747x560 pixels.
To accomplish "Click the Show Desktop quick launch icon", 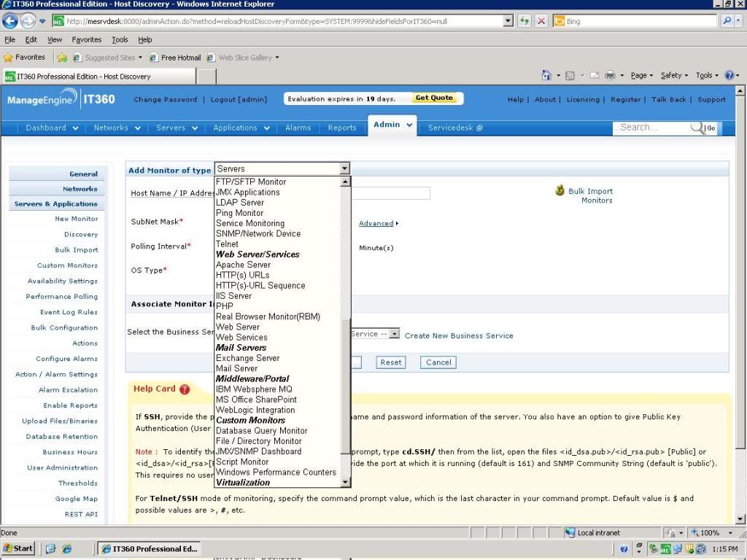I will [51, 548].
